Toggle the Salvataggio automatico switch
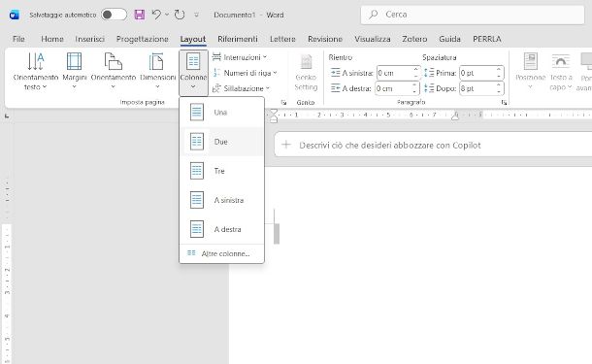Screen dimensions: 592x364 pyautogui.click(x=114, y=15)
